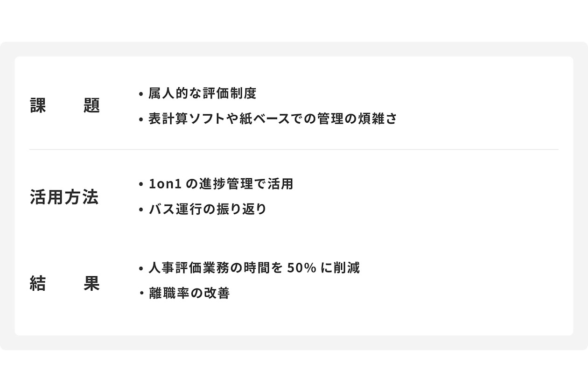Select the text 属人的な評価制度

203,93
